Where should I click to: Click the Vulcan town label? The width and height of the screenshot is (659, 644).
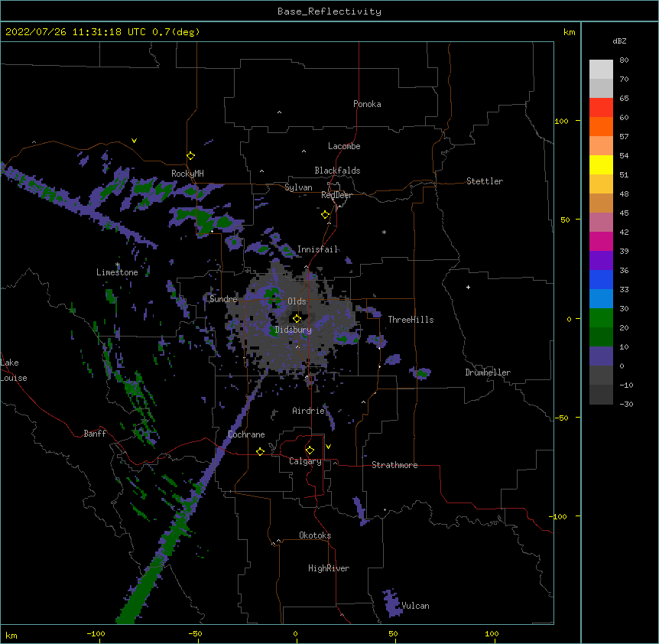[x=416, y=606]
